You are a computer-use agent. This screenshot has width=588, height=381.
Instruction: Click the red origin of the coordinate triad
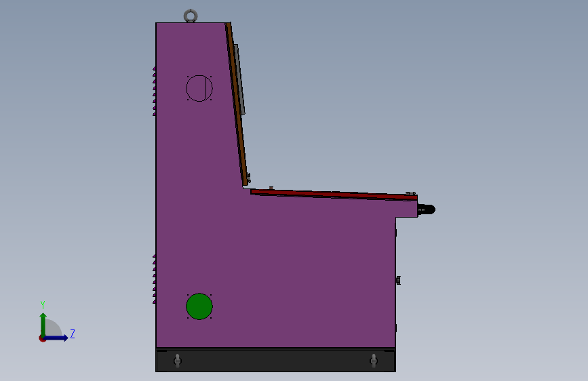(42, 338)
